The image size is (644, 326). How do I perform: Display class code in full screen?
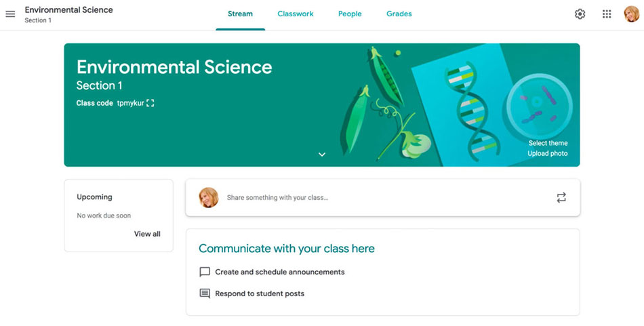click(x=150, y=103)
